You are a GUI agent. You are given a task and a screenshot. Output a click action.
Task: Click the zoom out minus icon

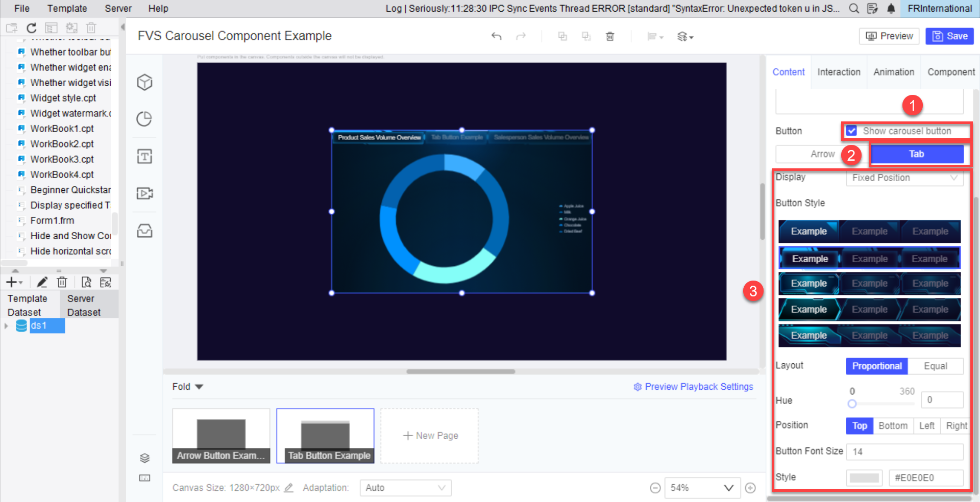(x=655, y=488)
